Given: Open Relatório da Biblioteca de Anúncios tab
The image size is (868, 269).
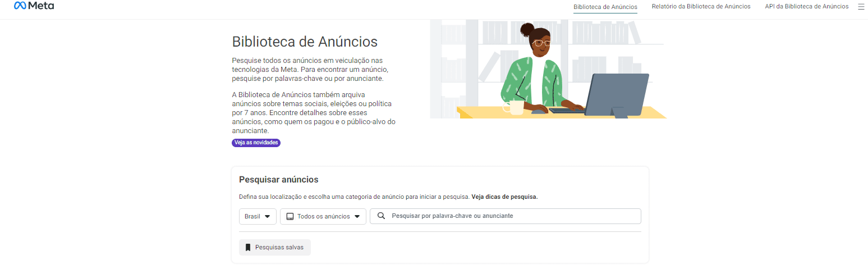Looking at the screenshot, I should pos(701,7).
